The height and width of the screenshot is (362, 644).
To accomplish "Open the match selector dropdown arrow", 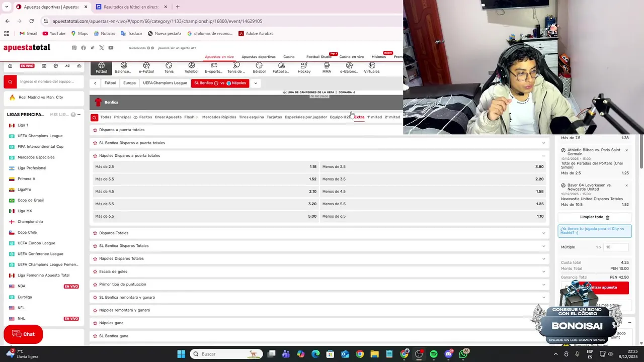I will (x=256, y=83).
